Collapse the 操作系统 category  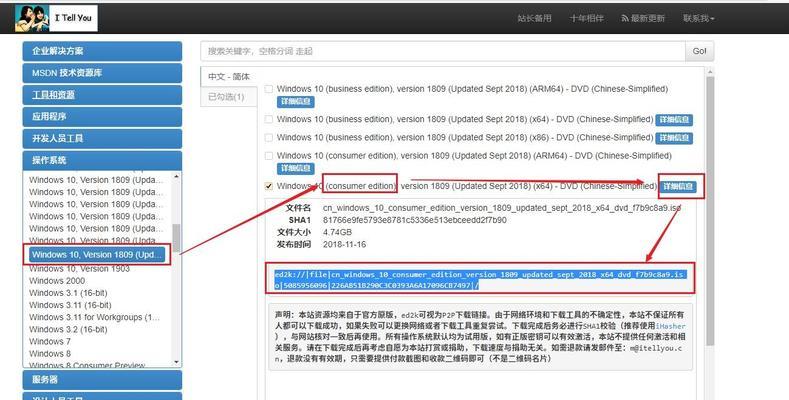coord(102,160)
